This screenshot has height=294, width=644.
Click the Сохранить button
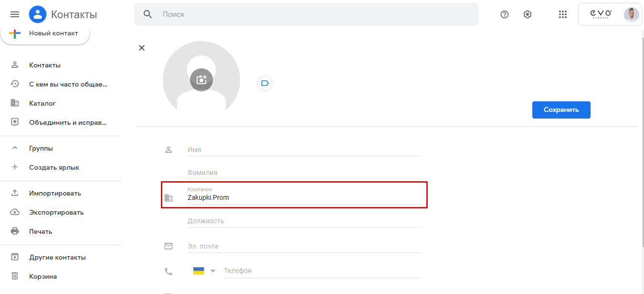[561, 109]
